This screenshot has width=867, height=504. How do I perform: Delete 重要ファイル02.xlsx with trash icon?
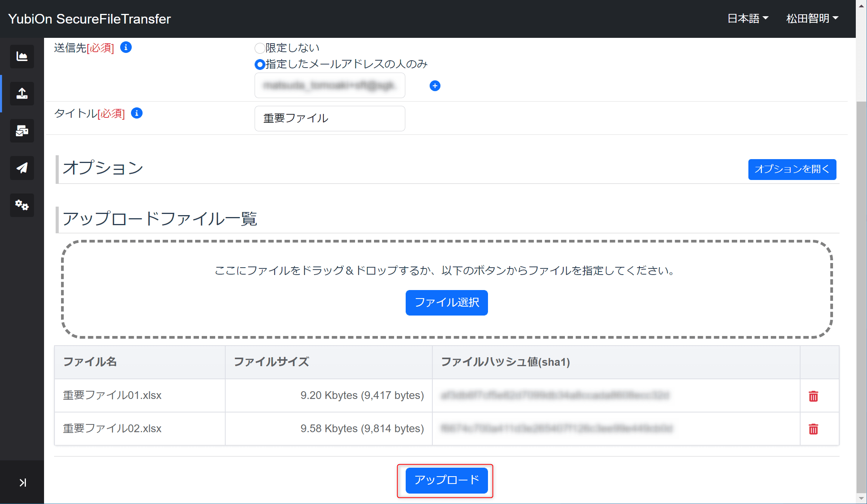(x=813, y=429)
